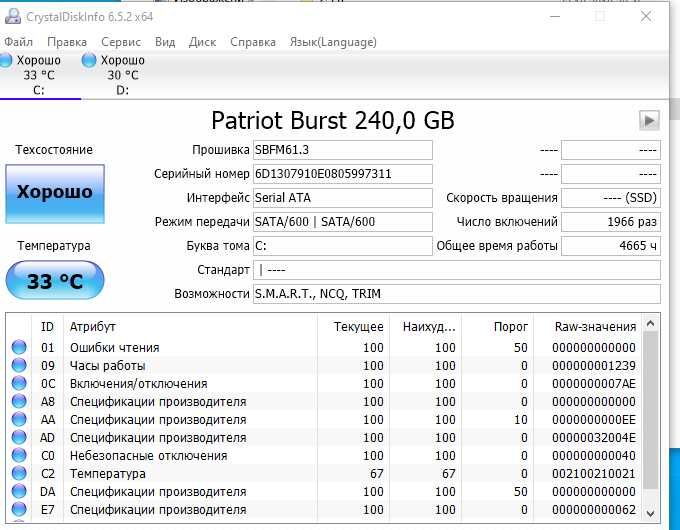
Task: Click raw value 002100210021
Action: (594, 474)
